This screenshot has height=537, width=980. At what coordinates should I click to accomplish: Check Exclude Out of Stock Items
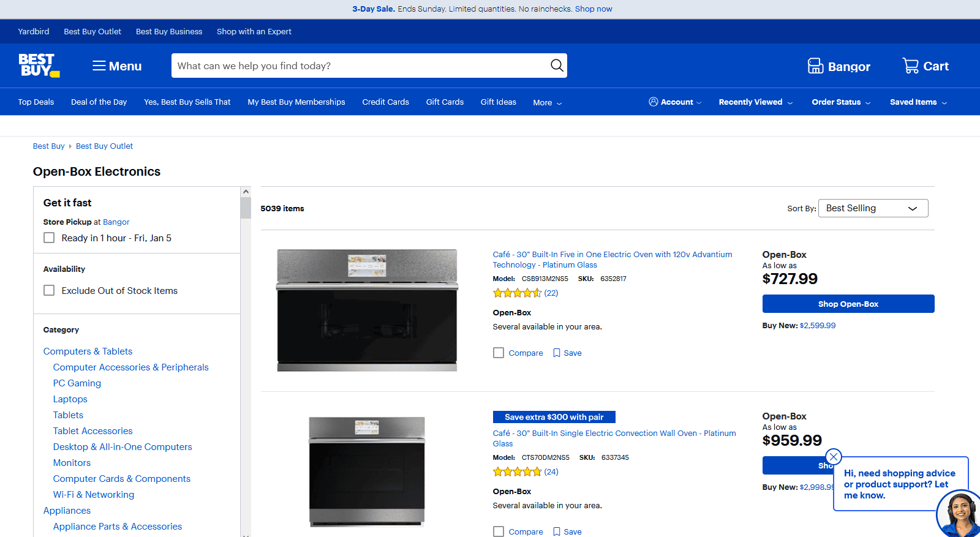pos(49,290)
